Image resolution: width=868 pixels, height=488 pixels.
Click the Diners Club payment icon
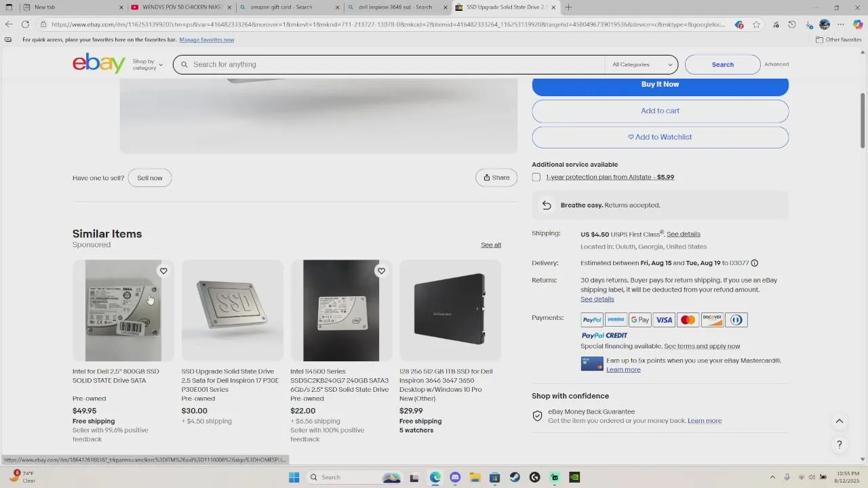(x=736, y=320)
